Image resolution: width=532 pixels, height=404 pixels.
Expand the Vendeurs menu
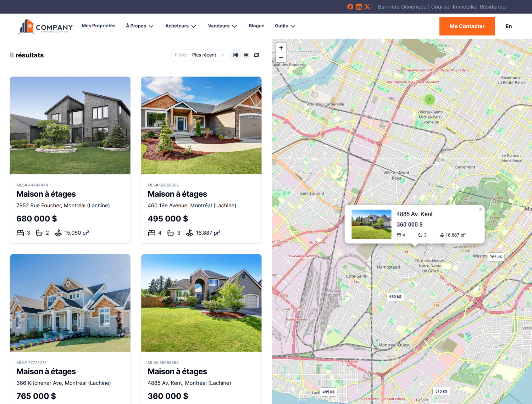pos(222,26)
